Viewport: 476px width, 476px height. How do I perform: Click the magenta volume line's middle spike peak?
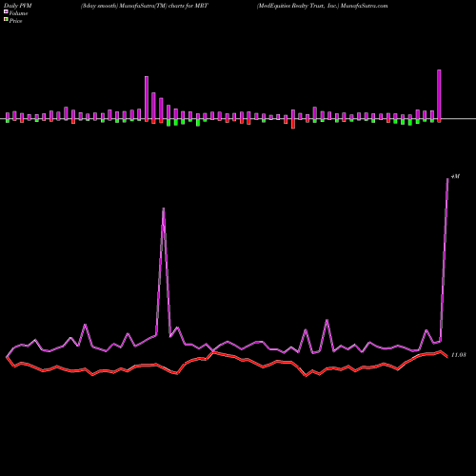tap(164, 208)
